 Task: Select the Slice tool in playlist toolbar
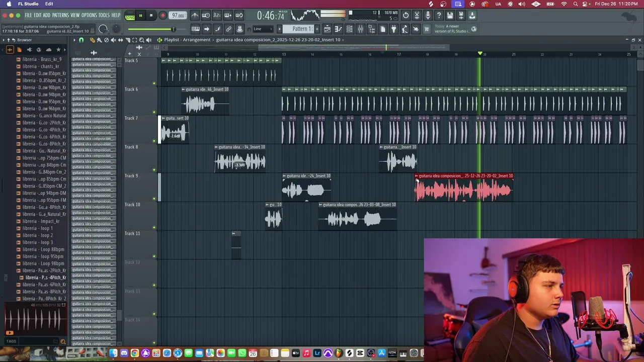pyautogui.click(x=127, y=40)
